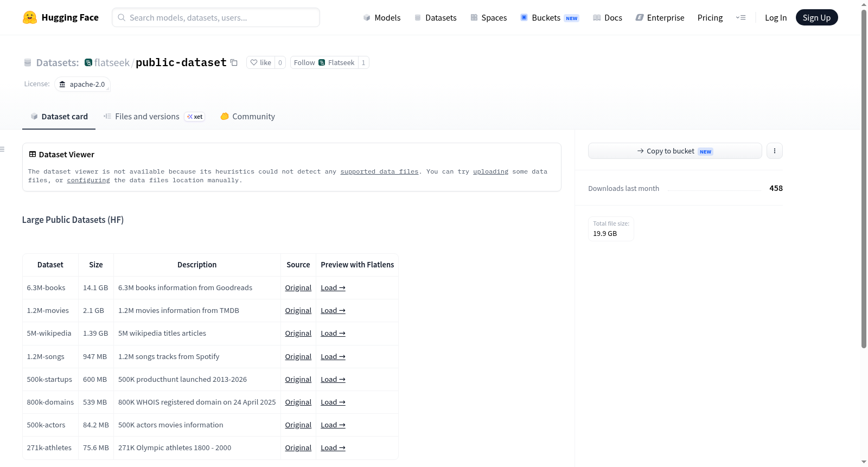Open the configuring link
The height and width of the screenshot is (467, 868).
point(88,180)
